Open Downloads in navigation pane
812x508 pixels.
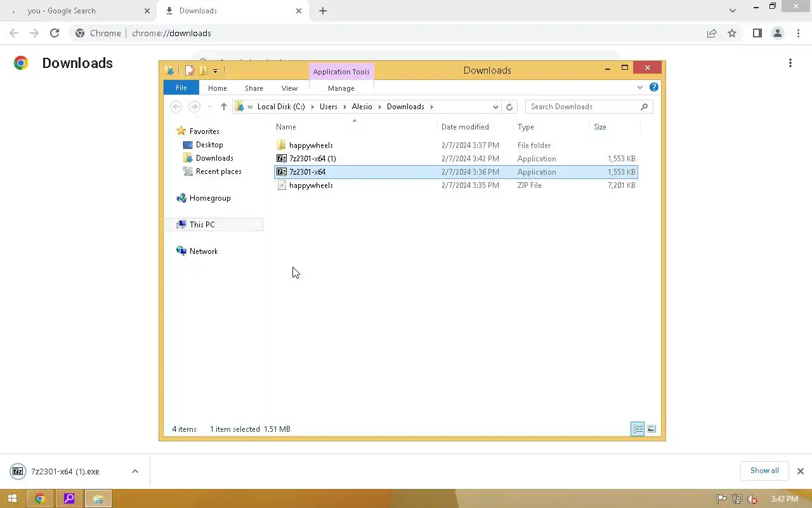pyautogui.click(x=214, y=158)
